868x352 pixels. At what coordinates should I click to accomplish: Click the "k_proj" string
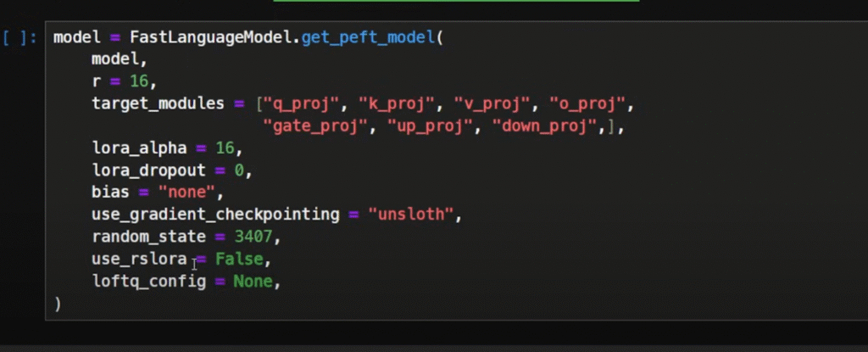tap(395, 103)
